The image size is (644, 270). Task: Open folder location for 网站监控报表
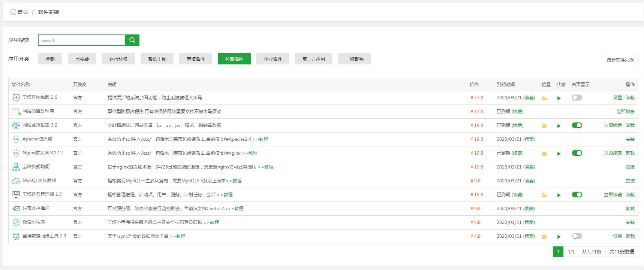tap(544, 126)
